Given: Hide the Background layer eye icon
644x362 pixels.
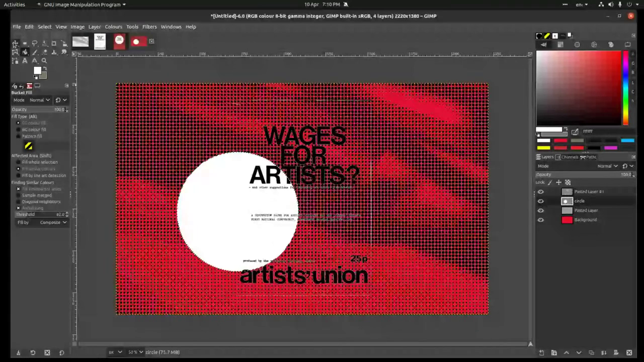Looking at the screenshot, I should (541, 220).
